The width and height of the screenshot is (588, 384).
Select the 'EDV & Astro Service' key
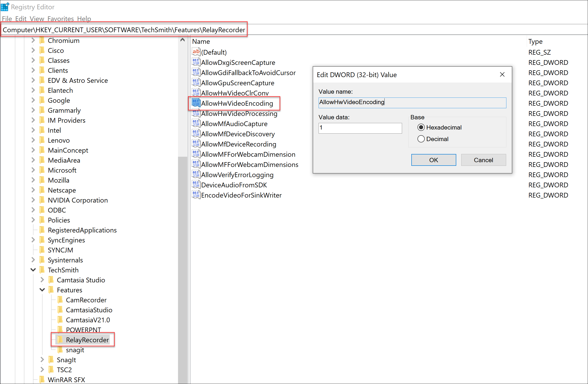click(x=78, y=80)
